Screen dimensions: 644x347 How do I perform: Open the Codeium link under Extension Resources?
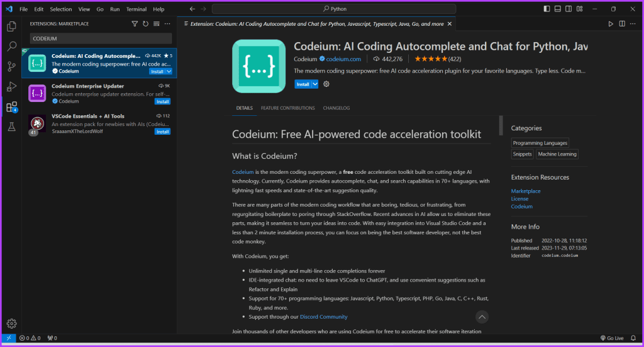click(x=521, y=207)
